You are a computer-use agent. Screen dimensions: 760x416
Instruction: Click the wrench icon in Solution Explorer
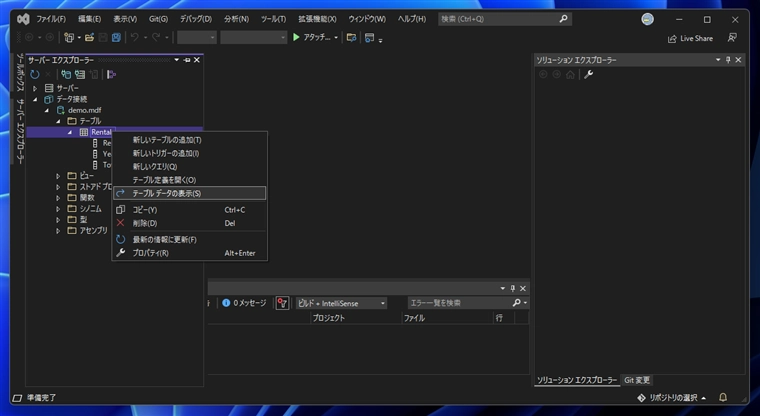(588, 74)
